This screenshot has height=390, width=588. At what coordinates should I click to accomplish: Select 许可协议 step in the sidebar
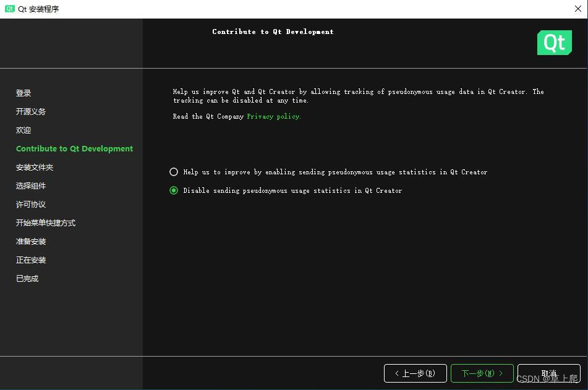(x=30, y=204)
